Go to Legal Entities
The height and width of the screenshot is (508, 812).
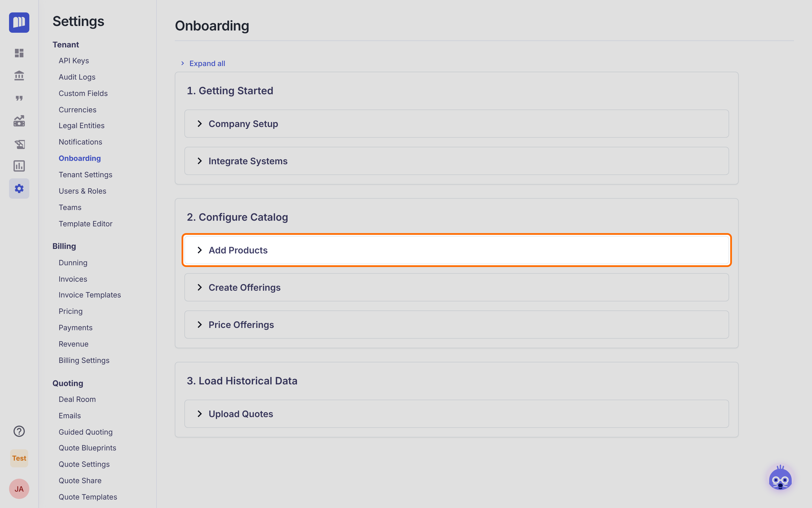click(x=81, y=126)
